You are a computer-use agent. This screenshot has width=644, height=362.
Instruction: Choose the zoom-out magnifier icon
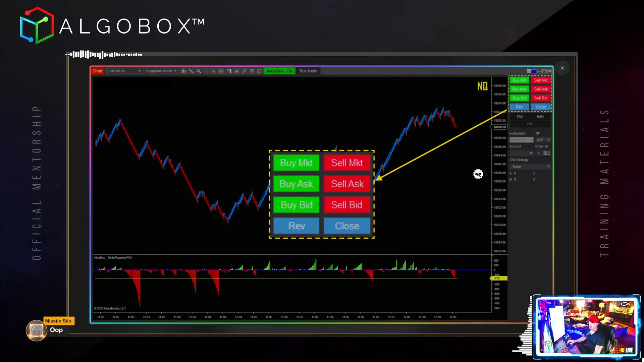206,71
